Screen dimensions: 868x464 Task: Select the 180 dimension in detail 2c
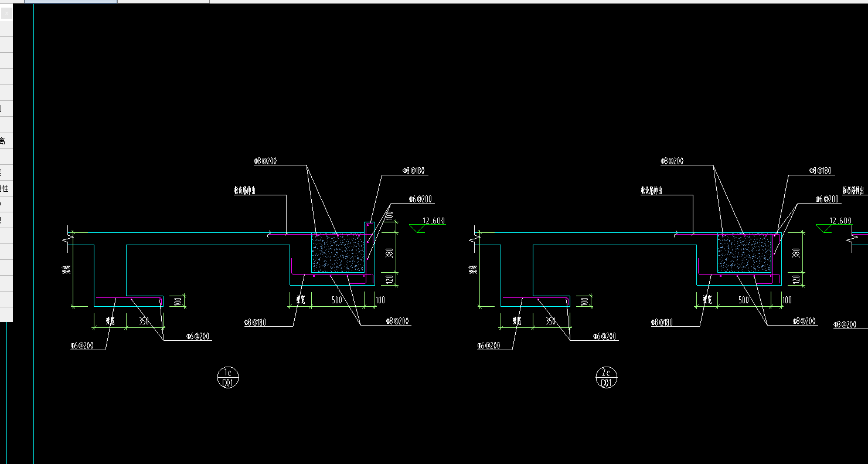pyautogui.click(x=584, y=302)
